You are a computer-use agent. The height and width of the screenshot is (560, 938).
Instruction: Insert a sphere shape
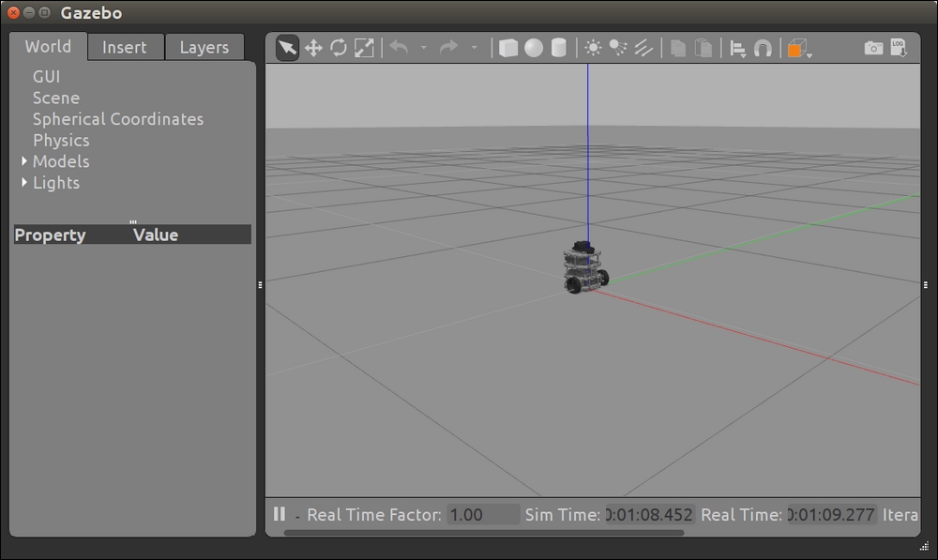[534, 48]
